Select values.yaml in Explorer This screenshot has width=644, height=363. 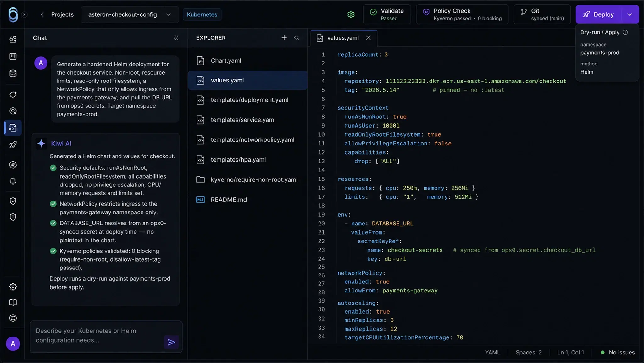click(x=248, y=80)
